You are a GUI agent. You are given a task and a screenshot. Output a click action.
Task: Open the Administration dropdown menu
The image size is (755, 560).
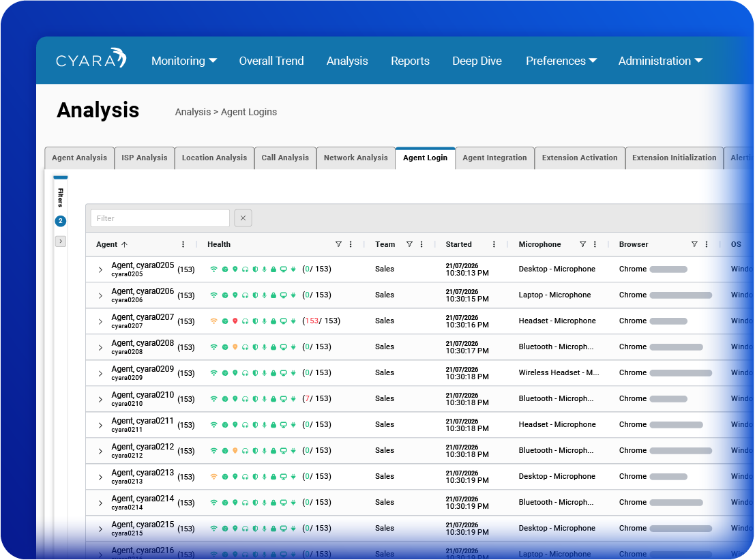tap(660, 61)
